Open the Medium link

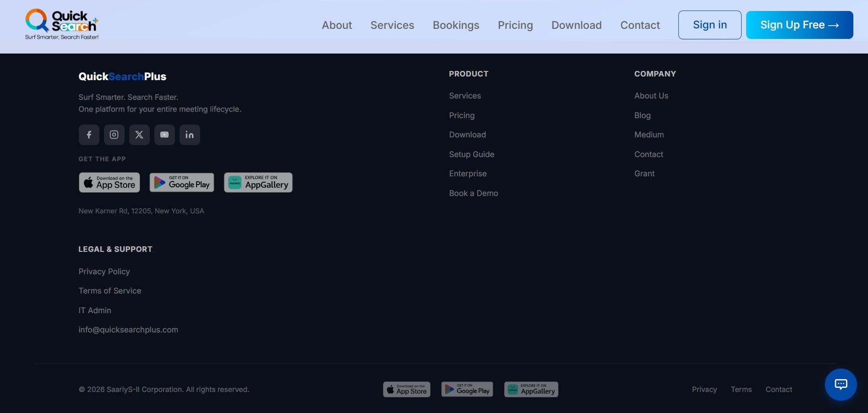click(x=649, y=135)
